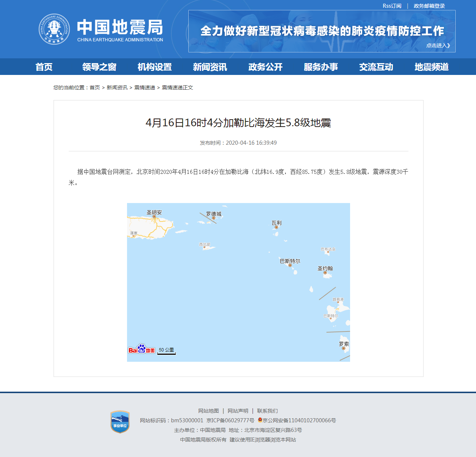Click the 圣胡安 city marker on map

point(154,217)
